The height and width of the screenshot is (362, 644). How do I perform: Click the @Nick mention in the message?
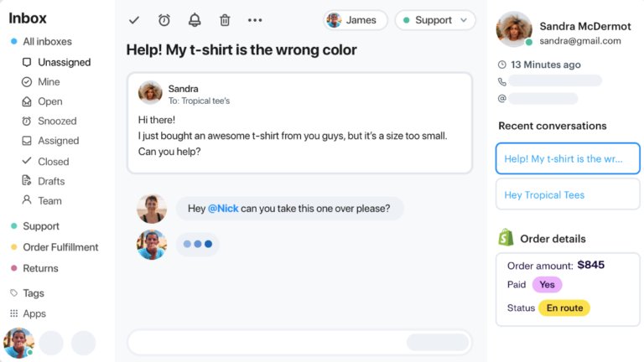(223, 209)
